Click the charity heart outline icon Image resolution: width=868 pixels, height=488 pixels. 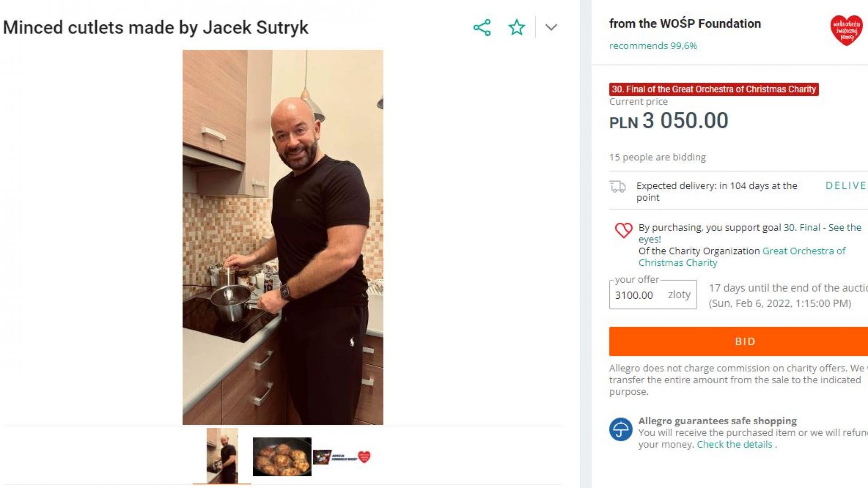coord(623,230)
